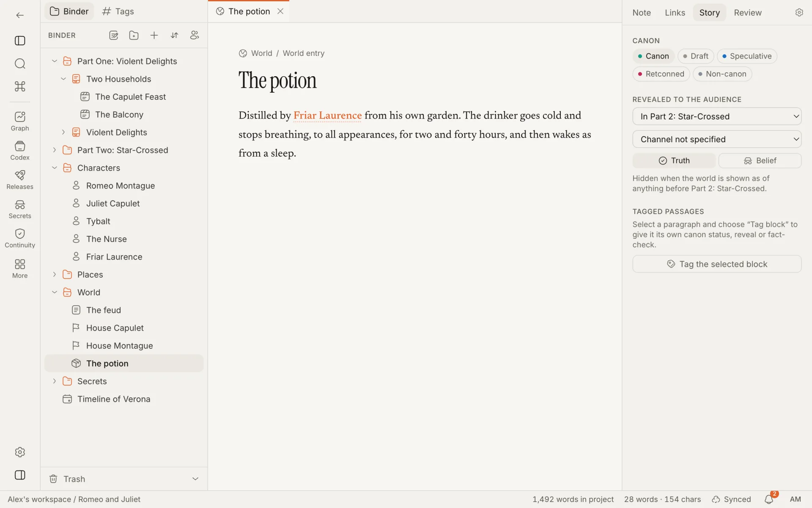The image size is (812, 508).
Task: Expand the Places folder
Action: coord(55,275)
